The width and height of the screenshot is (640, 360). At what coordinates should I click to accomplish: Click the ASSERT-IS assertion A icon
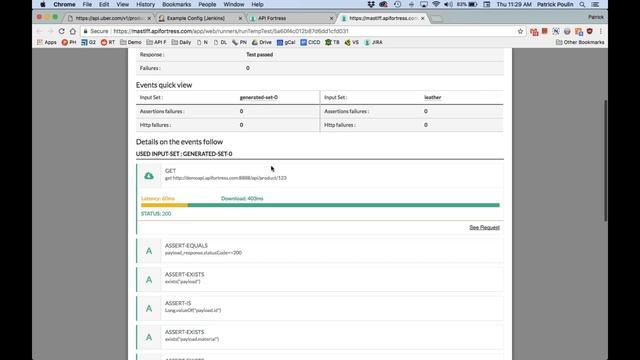point(149,309)
